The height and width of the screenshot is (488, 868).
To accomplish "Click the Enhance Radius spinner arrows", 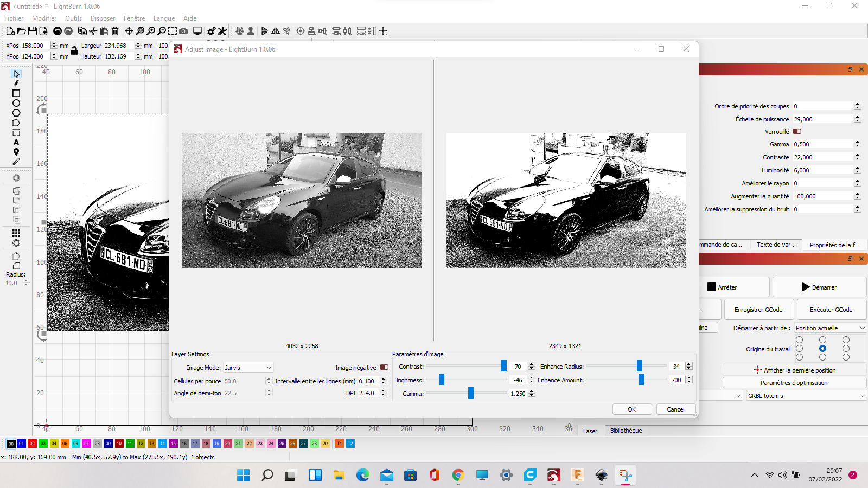I will (x=689, y=367).
